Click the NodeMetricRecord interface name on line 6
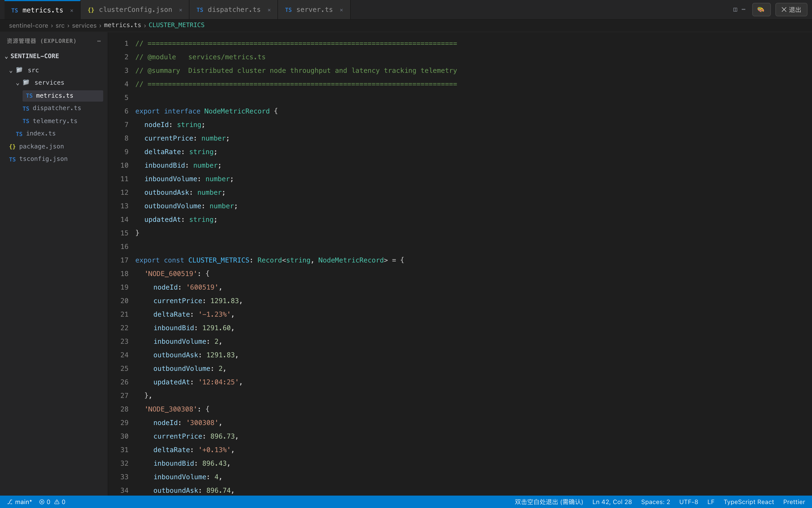Screen dimensions: 812x508 (237, 111)
